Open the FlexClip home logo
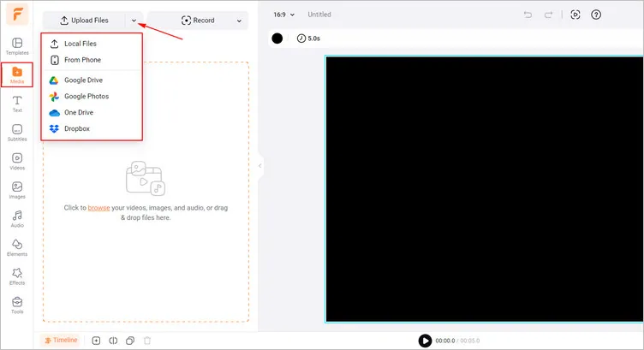The width and height of the screenshot is (644, 350). [17, 15]
